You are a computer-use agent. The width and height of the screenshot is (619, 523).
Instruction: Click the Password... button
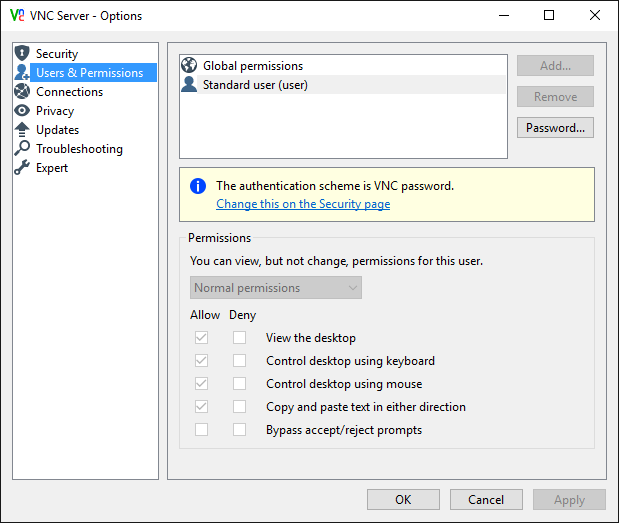click(x=555, y=128)
